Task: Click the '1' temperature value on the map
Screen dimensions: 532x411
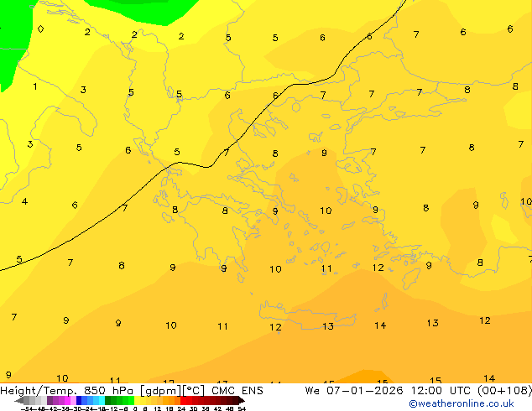Action: click(35, 86)
